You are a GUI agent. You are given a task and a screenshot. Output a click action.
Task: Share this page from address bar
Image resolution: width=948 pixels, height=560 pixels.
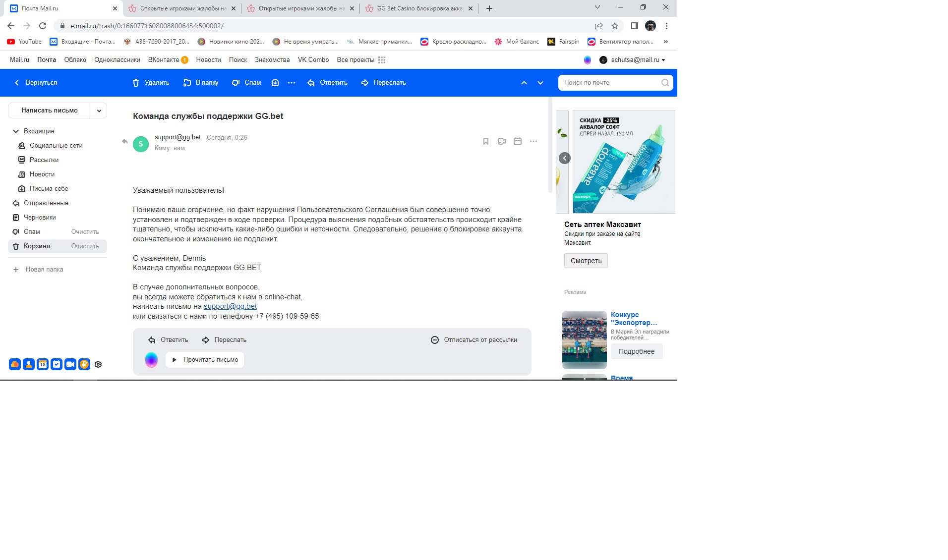[599, 26]
